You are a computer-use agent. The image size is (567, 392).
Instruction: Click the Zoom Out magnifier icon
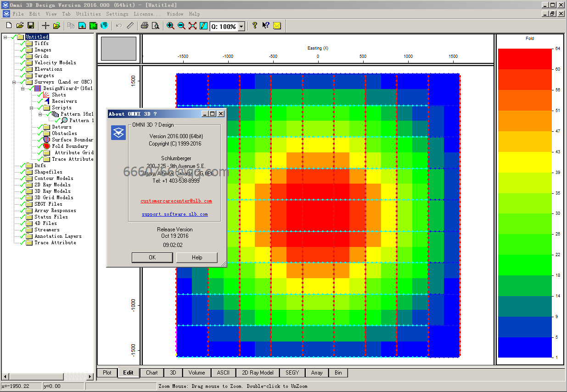181,26
